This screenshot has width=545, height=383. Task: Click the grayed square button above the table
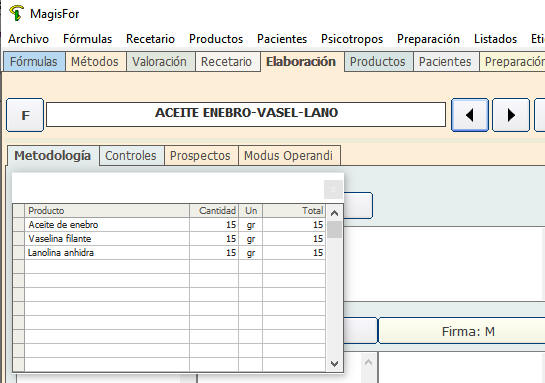coord(333,189)
